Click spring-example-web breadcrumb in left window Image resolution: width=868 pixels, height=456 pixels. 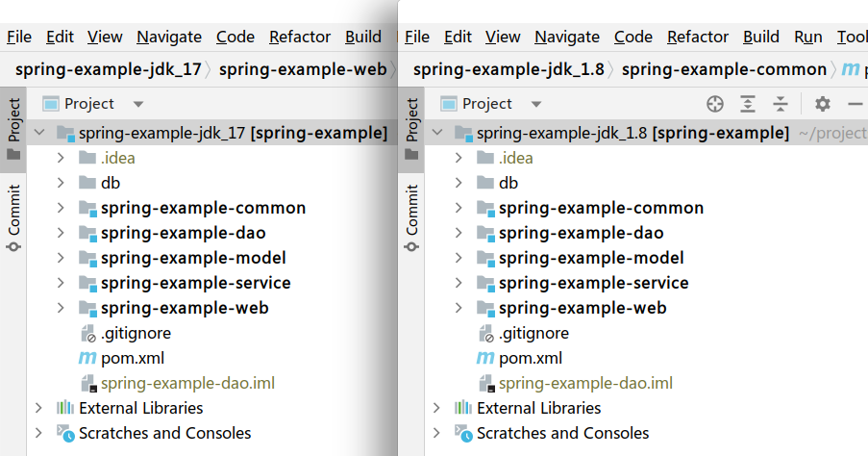[x=303, y=69]
